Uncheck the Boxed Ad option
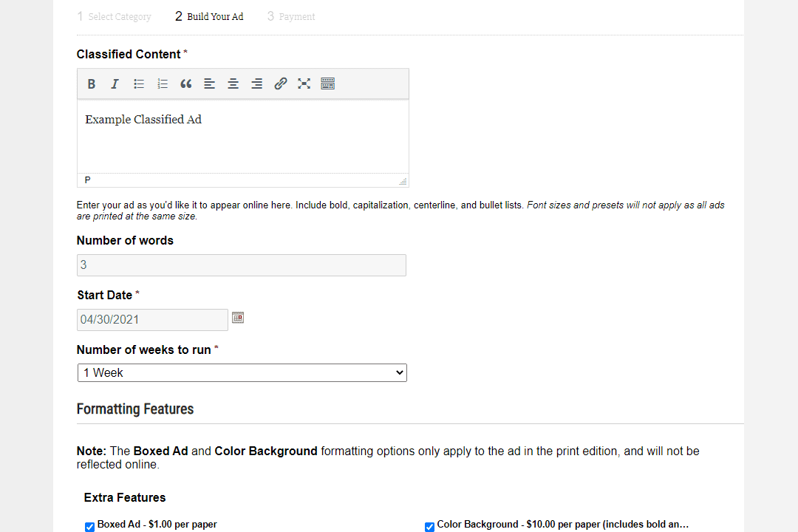Image resolution: width=798 pixels, height=532 pixels. point(89,527)
